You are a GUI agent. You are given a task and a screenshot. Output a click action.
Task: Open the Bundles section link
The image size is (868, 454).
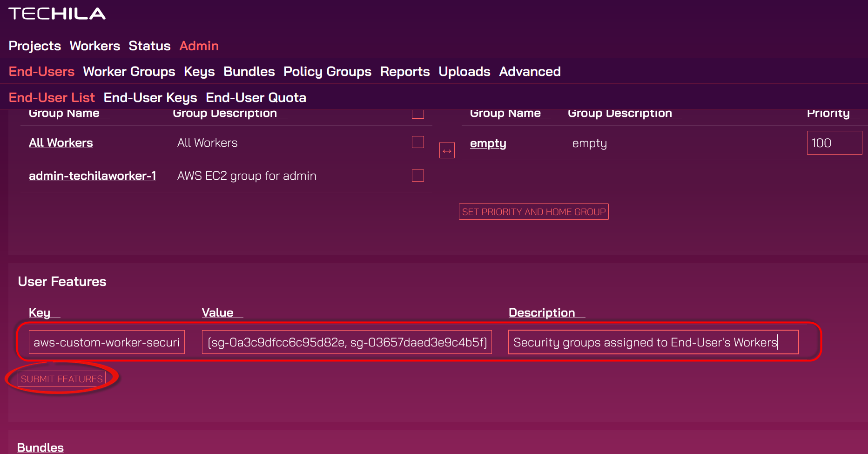point(40,447)
